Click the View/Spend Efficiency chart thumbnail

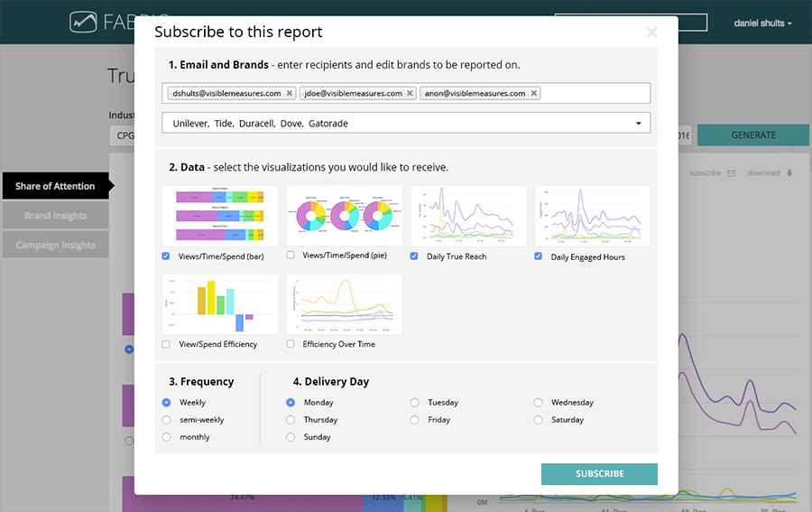tap(220, 304)
